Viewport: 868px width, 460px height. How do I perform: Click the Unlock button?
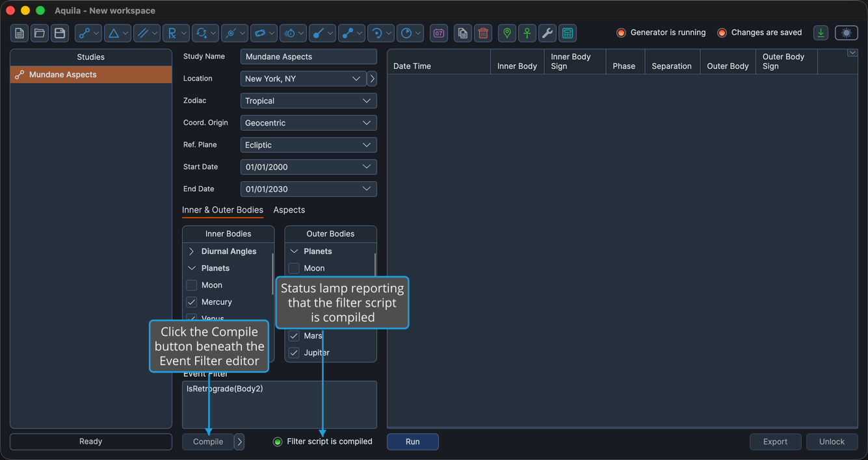coord(832,442)
